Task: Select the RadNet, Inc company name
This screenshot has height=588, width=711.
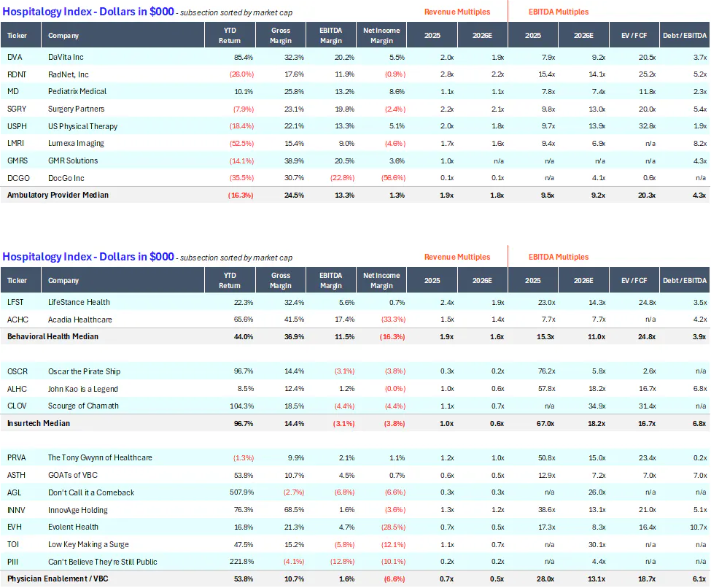Action: [x=69, y=74]
